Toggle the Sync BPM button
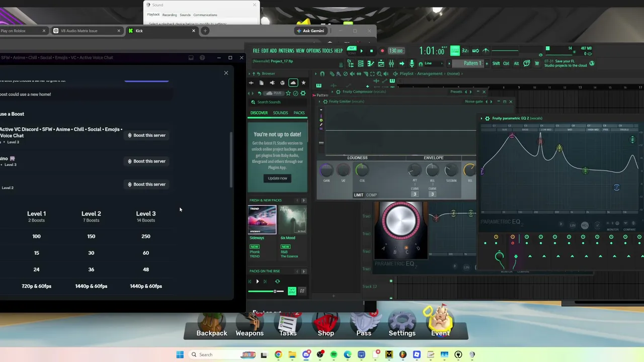644x362 pixels. [x=292, y=291]
